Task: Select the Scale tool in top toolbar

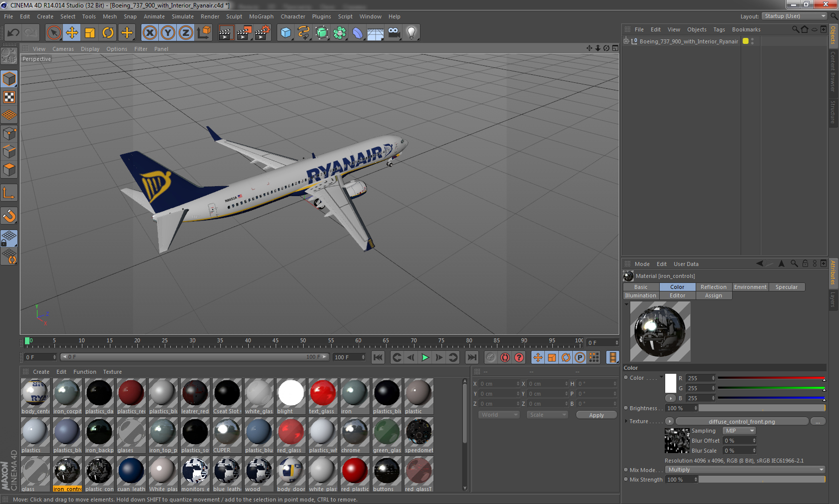Action: click(90, 33)
